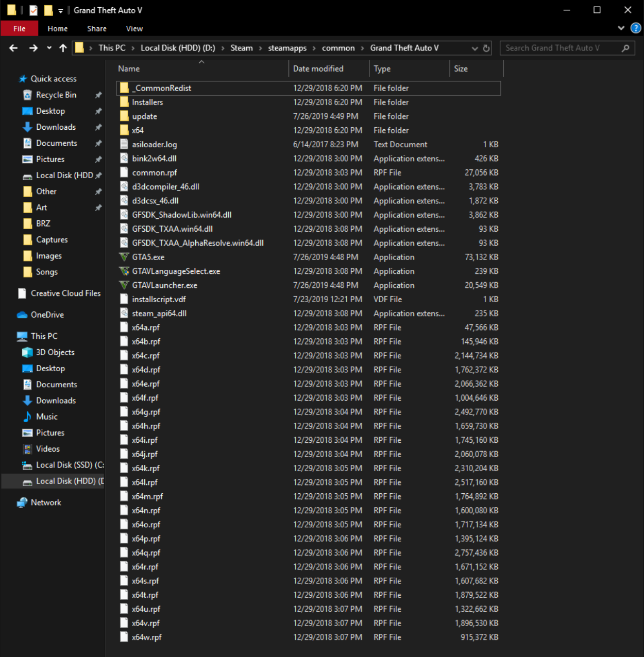Switch to the View ribbon tab
Viewport: 644px width, 657px height.
[x=134, y=28]
